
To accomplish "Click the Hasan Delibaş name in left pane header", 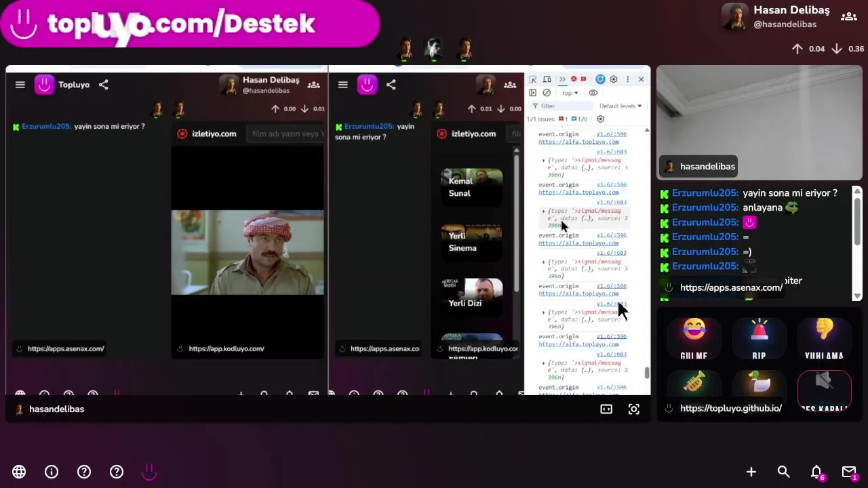I will click(x=271, y=80).
